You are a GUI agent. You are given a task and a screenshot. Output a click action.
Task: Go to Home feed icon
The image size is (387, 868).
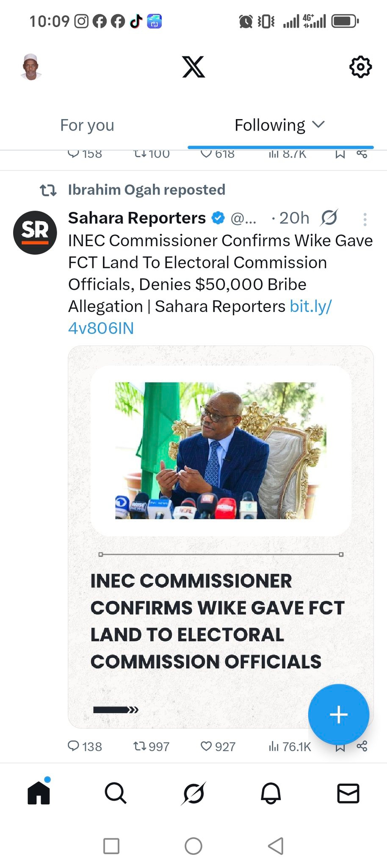click(x=39, y=793)
